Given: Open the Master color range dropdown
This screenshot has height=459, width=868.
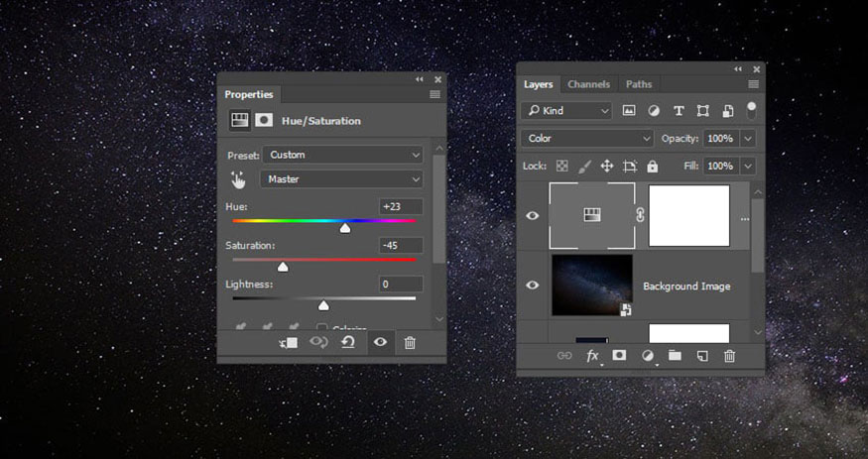Looking at the screenshot, I should (x=341, y=179).
